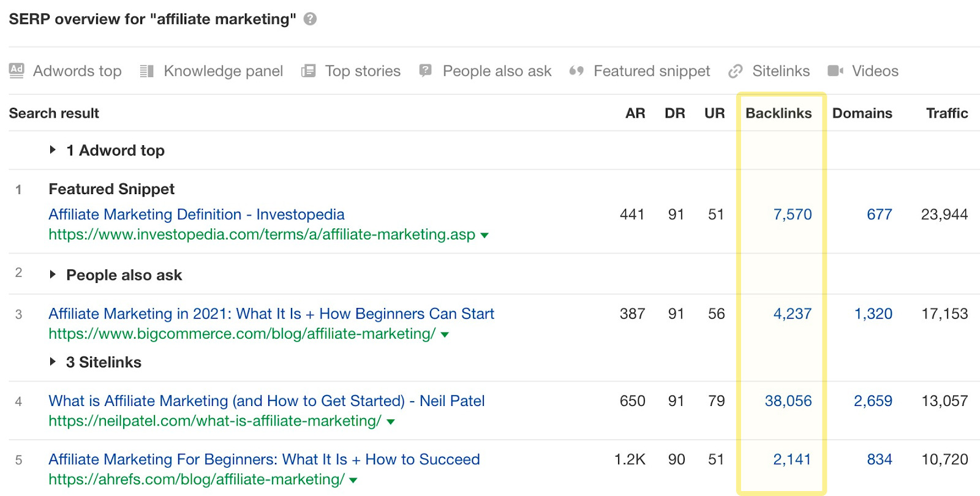
Task: Click the Top stories newspaper icon
Action: [x=308, y=71]
